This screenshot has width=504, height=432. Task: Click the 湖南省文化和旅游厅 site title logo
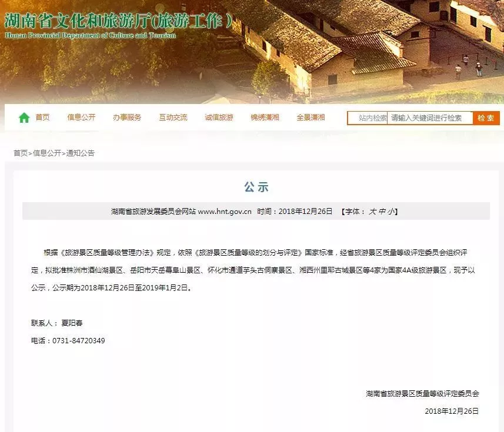(x=118, y=22)
